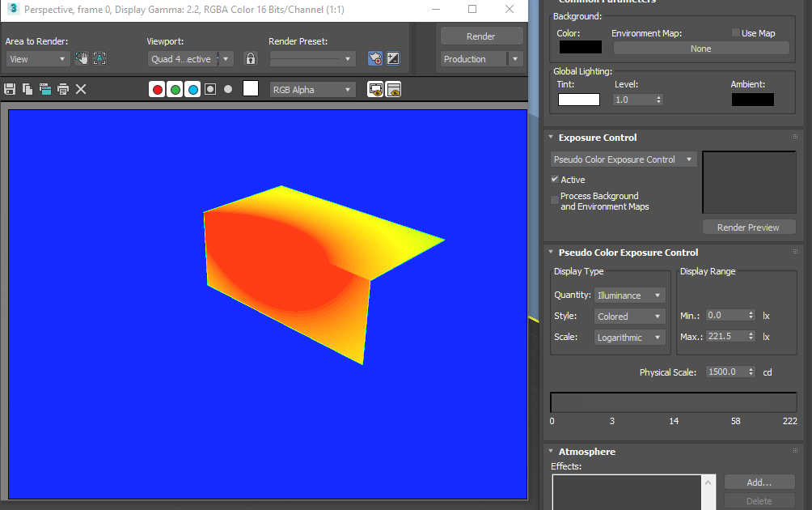
Task: Open the Quantity dropdown showing Illuminance
Action: pos(629,295)
